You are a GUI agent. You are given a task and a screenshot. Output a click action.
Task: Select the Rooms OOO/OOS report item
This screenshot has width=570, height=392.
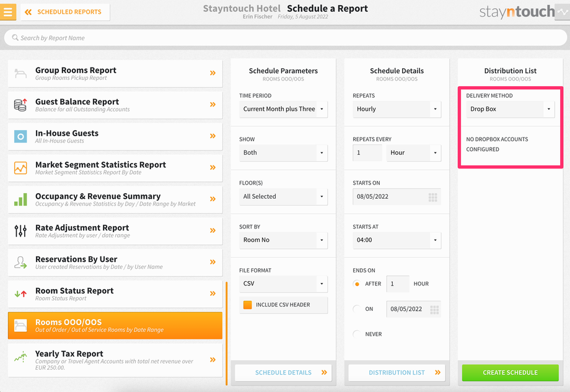click(115, 326)
